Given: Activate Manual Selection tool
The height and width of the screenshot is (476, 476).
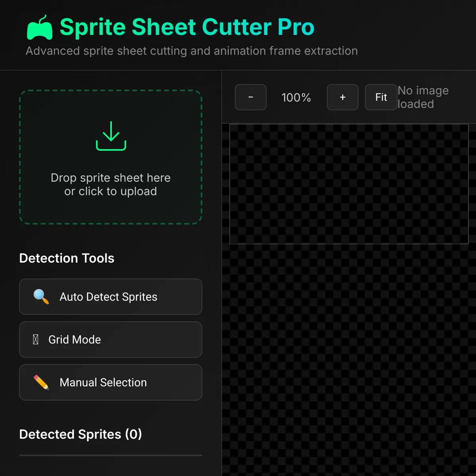Looking at the screenshot, I should click(111, 382).
